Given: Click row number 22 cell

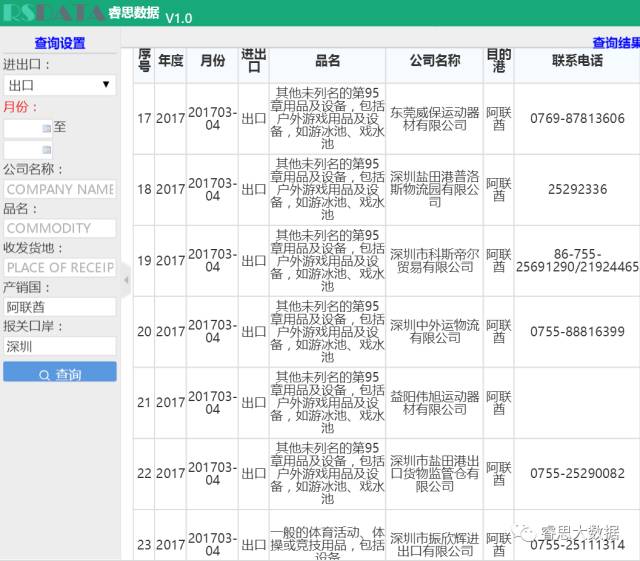Looking at the screenshot, I should pyautogui.click(x=144, y=474).
